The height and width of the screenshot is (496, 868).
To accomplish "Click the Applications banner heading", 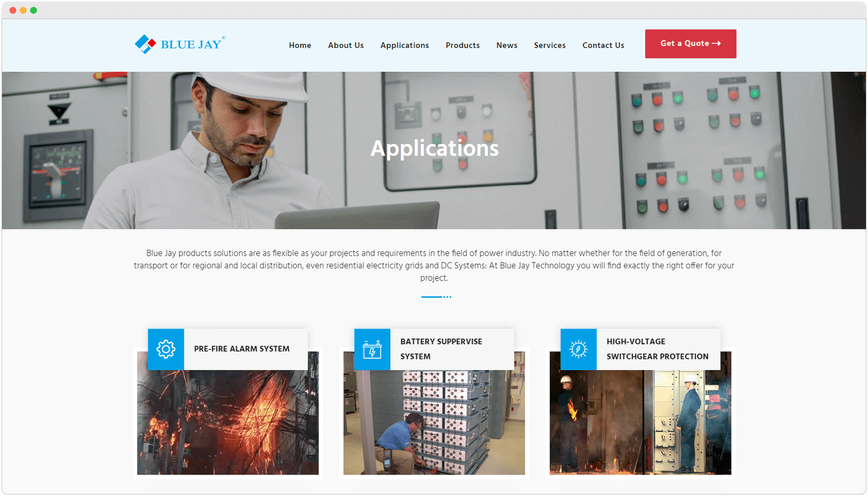I will (435, 148).
